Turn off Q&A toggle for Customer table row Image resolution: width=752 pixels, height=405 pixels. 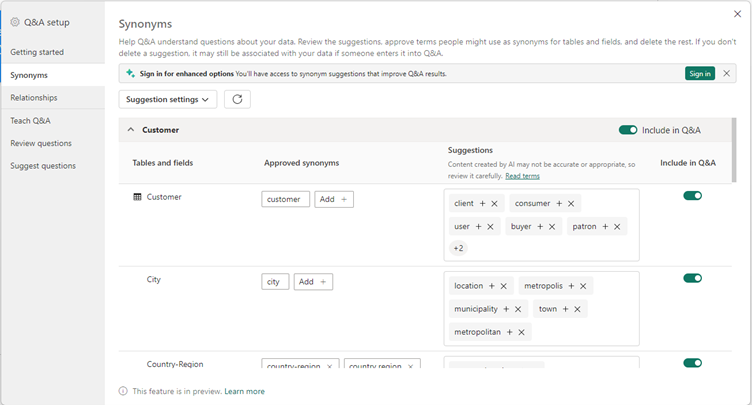click(x=692, y=196)
